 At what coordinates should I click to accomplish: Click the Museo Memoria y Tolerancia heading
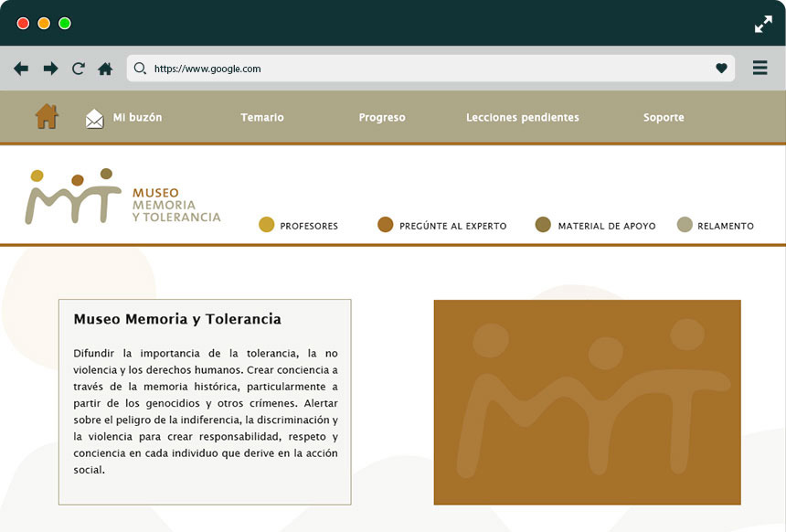coord(177,319)
